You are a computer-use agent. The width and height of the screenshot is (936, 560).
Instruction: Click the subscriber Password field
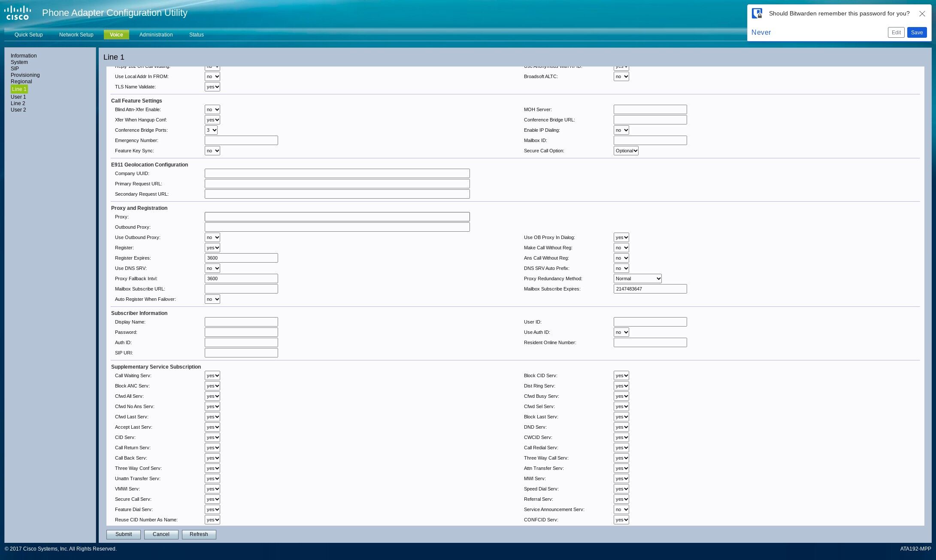(241, 333)
